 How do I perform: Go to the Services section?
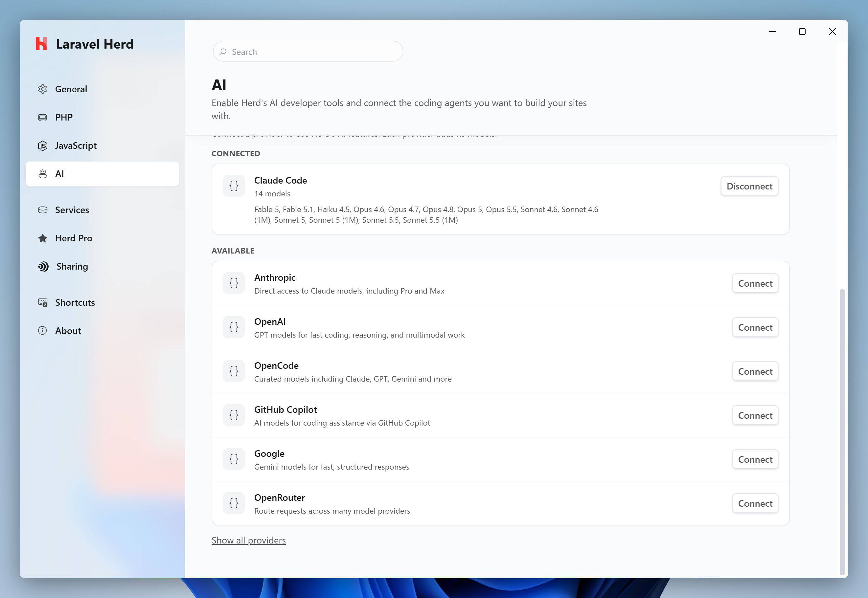tap(102, 210)
